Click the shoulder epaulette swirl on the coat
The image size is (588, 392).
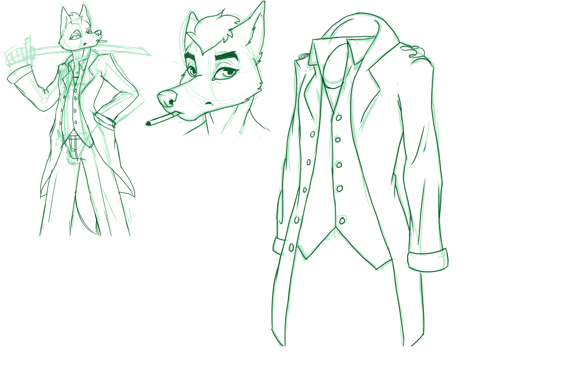click(x=413, y=52)
